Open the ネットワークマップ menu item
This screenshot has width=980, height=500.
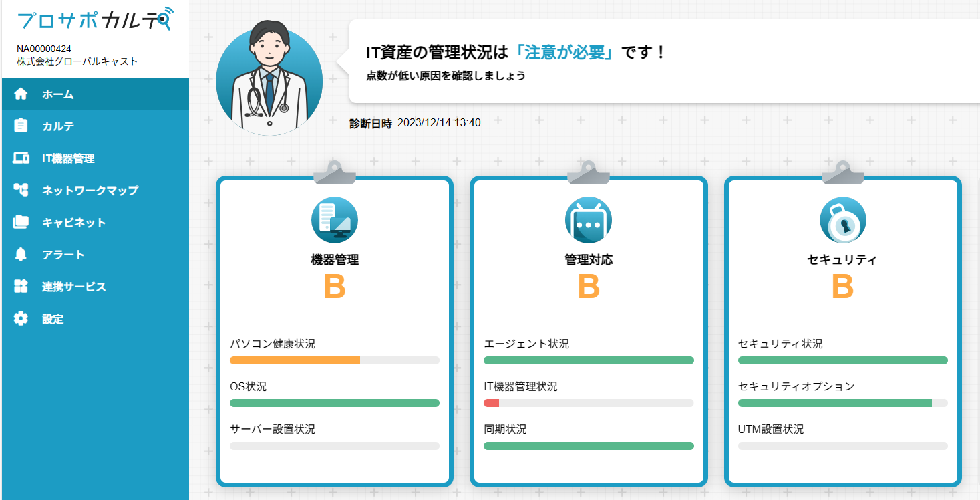[x=90, y=190]
